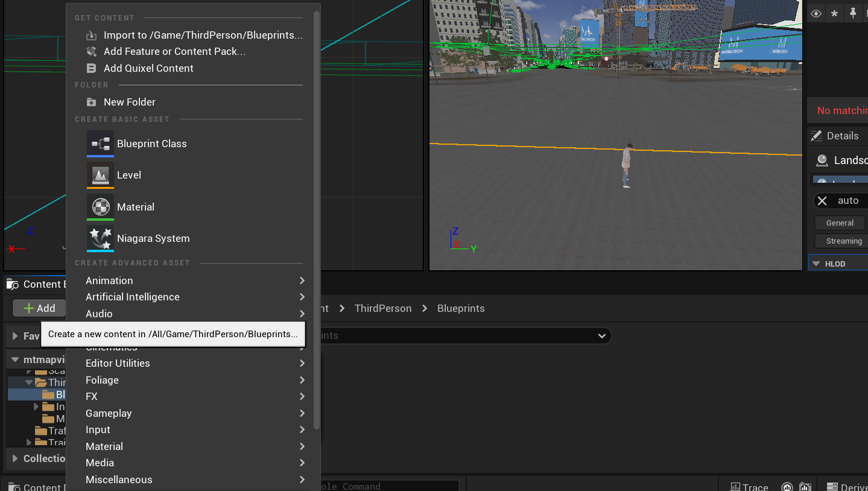Click the Niagara System stars icon
Viewport: 868px width, 491px height.
click(100, 238)
